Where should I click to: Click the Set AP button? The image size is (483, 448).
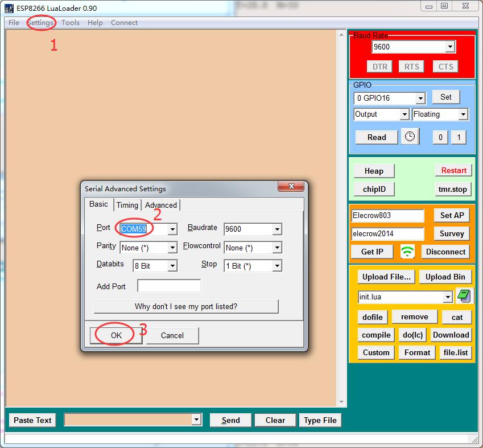[x=452, y=215]
